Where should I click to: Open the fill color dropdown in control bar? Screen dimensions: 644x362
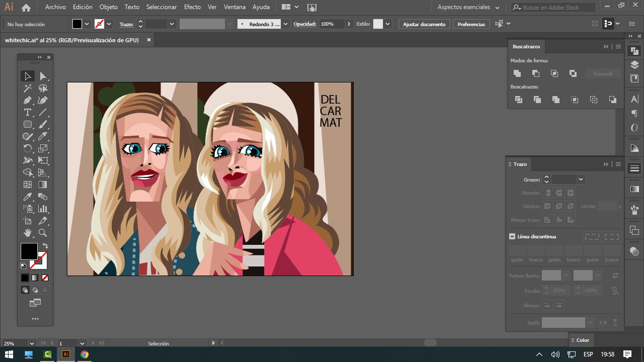click(87, 24)
